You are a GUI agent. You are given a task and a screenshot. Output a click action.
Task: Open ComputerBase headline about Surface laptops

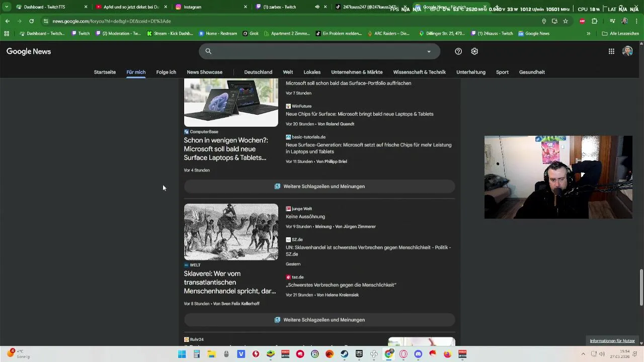(x=226, y=149)
